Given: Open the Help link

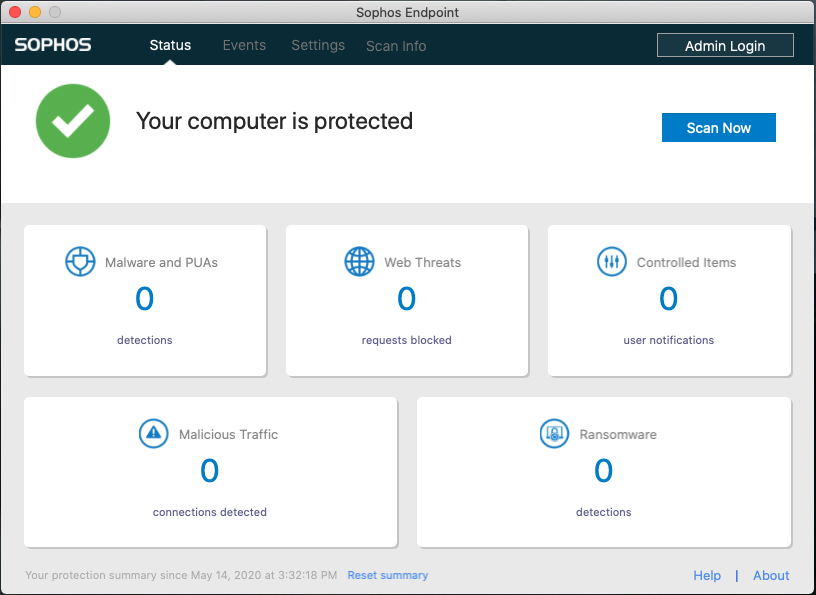Looking at the screenshot, I should tap(707, 575).
